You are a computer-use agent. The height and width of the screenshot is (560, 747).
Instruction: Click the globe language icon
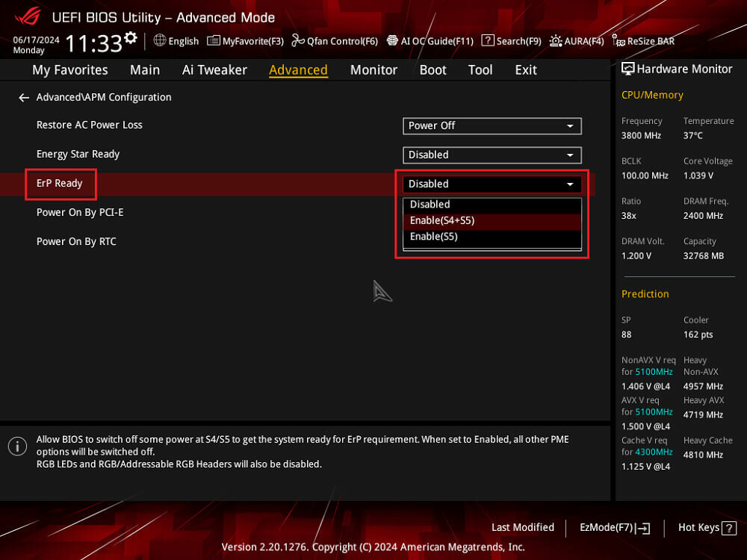160,40
